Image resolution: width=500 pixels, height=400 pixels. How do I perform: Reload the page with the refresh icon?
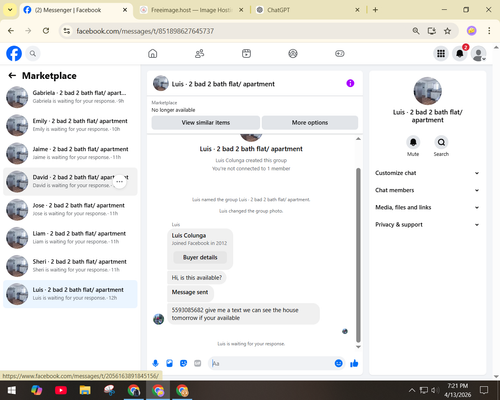(x=46, y=31)
